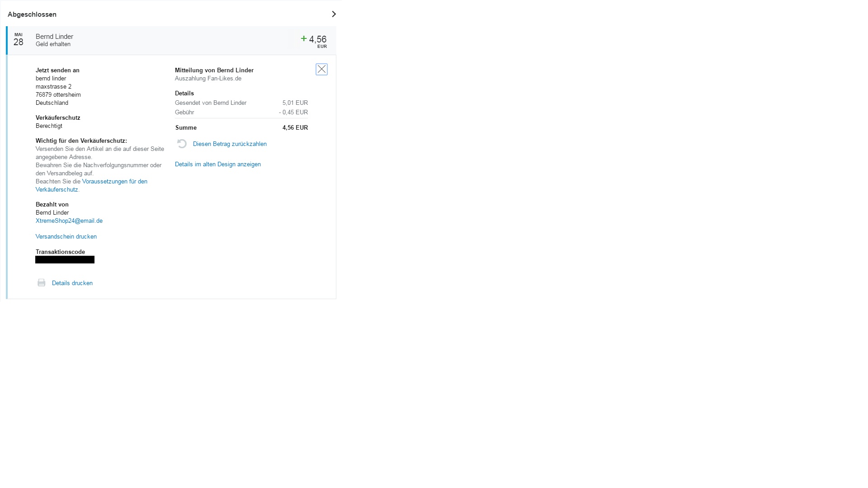868x488 pixels.
Task: Click the XtremeShop24@email.de email address
Action: tap(69, 221)
